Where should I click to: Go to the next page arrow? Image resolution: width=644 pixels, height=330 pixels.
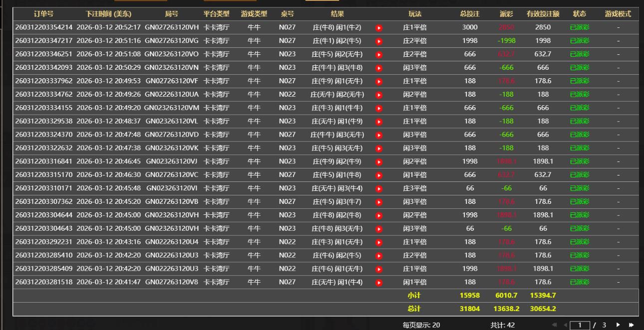click(619, 325)
